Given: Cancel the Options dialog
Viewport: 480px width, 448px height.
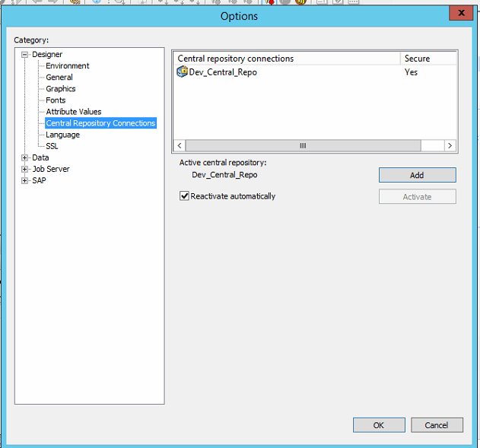Looking at the screenshot, I should 437,425.
